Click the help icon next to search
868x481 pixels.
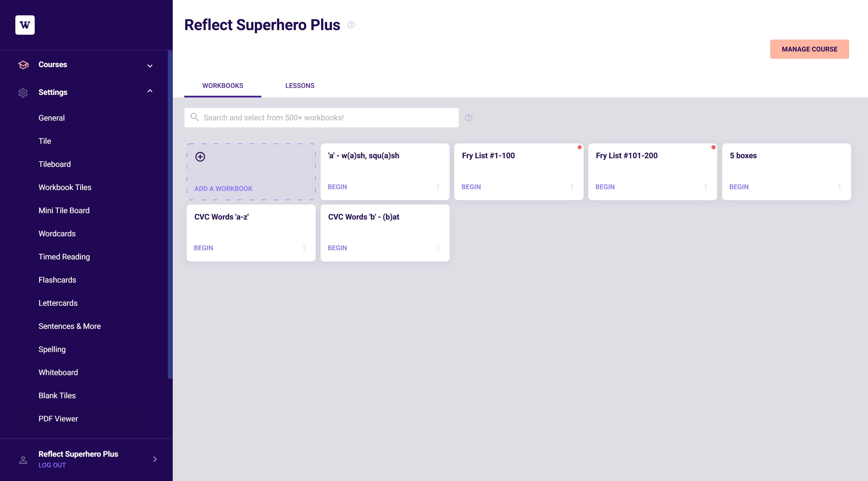469,118
